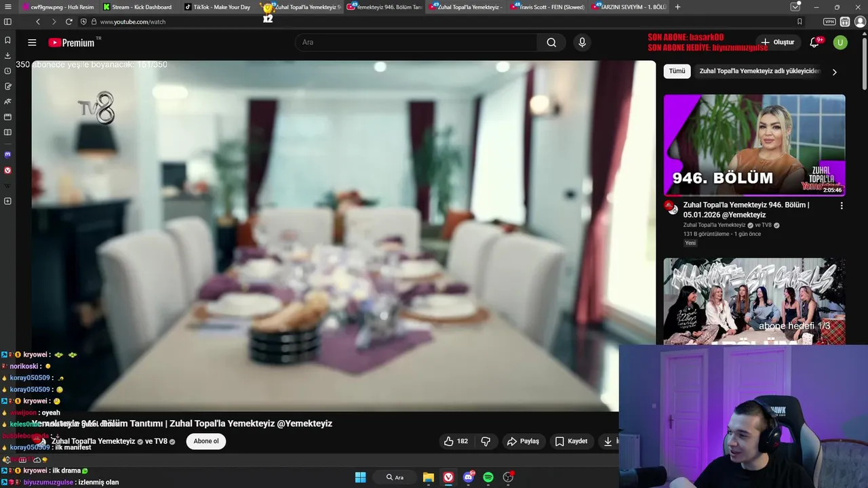Reload the current YouTube page
This screenshot has width=868, height=488.
tap(68, 22)
